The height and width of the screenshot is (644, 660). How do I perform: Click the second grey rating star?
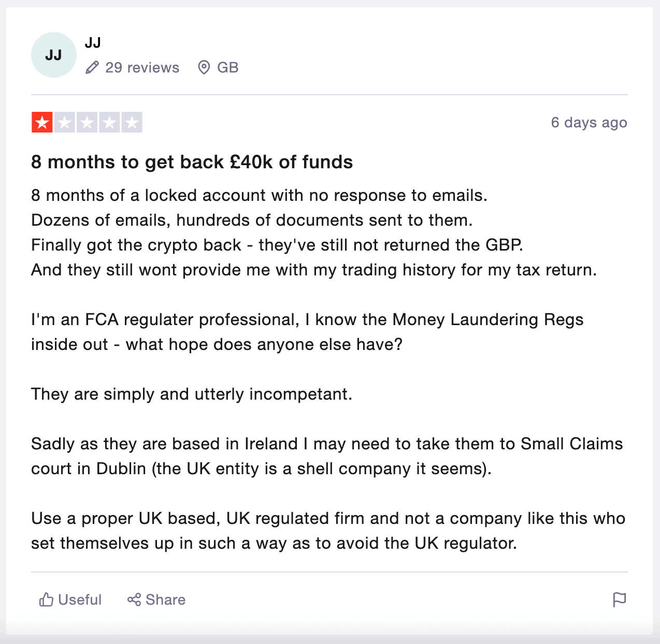tap(65, 123)
